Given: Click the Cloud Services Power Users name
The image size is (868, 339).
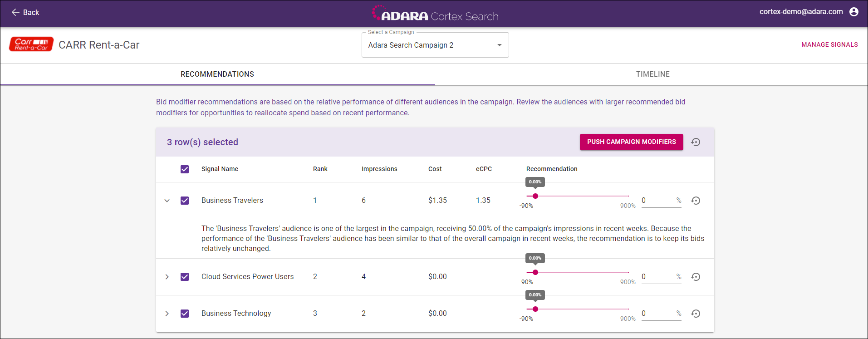Looking at the screenshot, I should click(x=247, y=276).
